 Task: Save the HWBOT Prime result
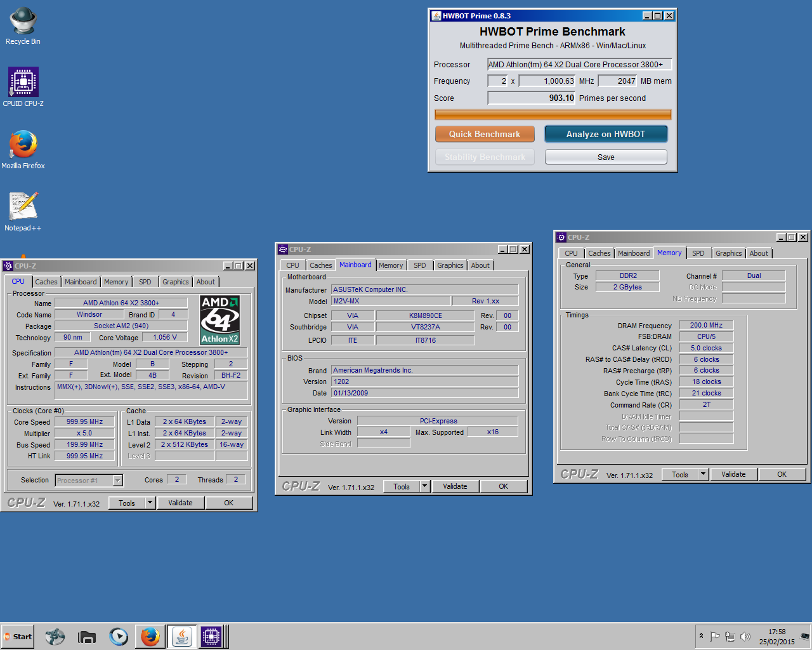click(x=606, y=157)
